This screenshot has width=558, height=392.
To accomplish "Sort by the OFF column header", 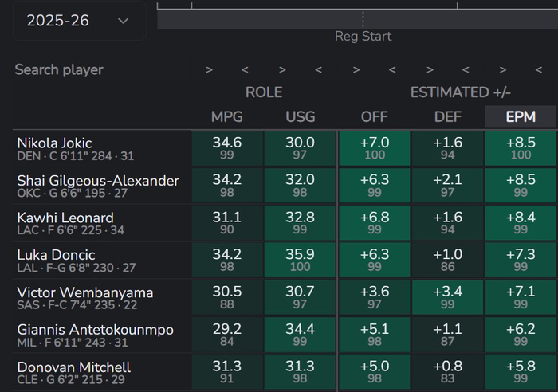I will (374, 117).
